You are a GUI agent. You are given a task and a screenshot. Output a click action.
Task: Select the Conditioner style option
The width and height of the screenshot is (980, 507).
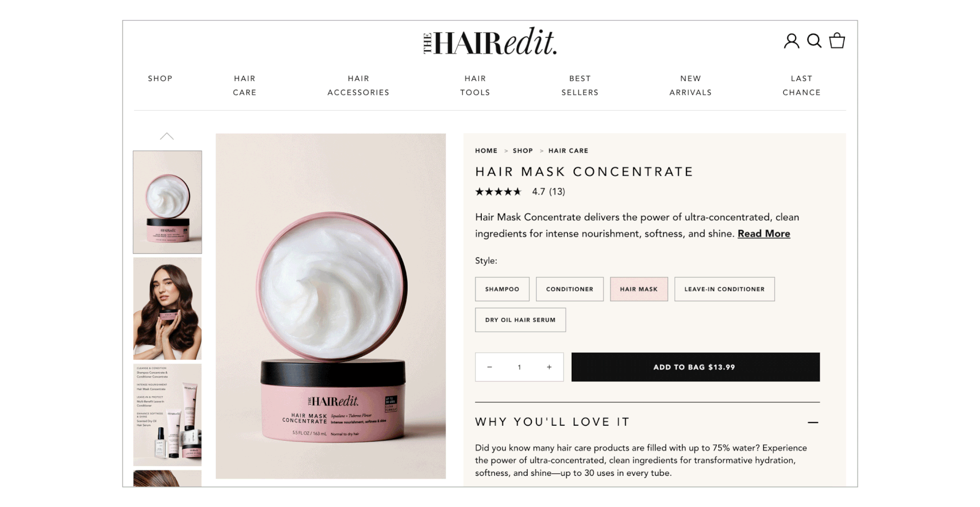point(570,289)
